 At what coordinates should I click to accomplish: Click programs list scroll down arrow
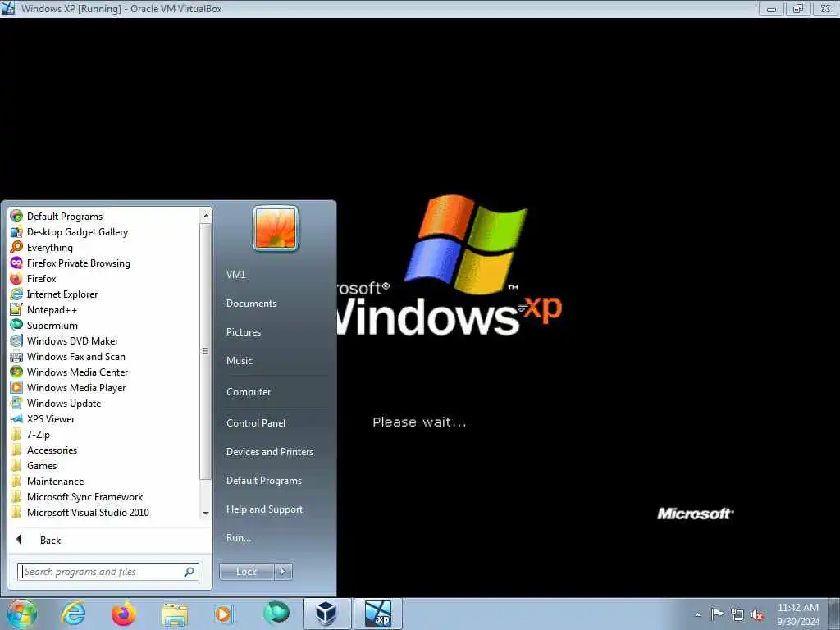pyautogui.click(x=206, y=514)
